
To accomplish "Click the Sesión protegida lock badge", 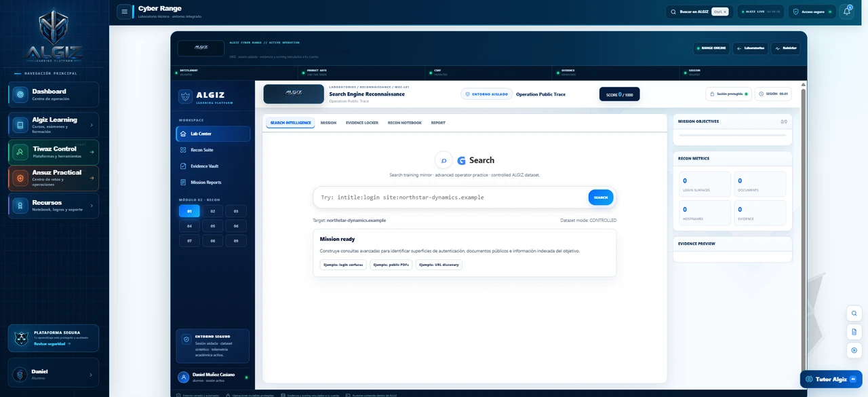I will [728, 94].
